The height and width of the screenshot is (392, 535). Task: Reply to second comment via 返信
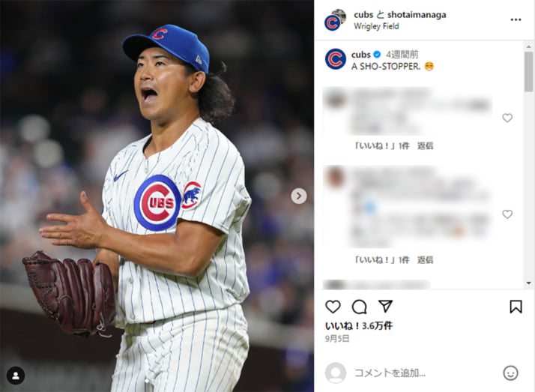pyautogui.click(x=425, y=260)
